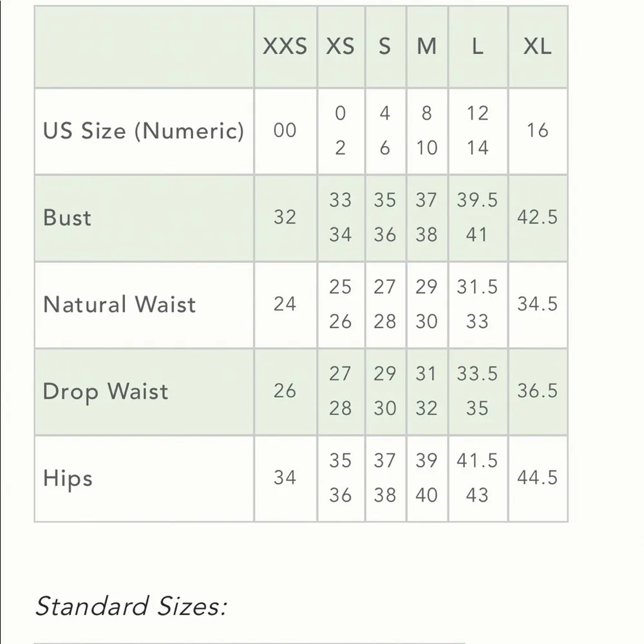Select the Drop Waist row label

coord(106,392)
